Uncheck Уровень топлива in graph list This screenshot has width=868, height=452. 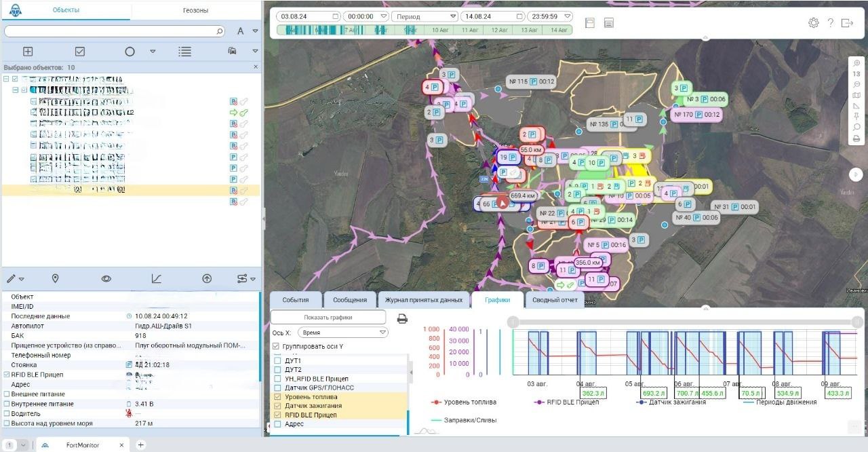[277, 396]
